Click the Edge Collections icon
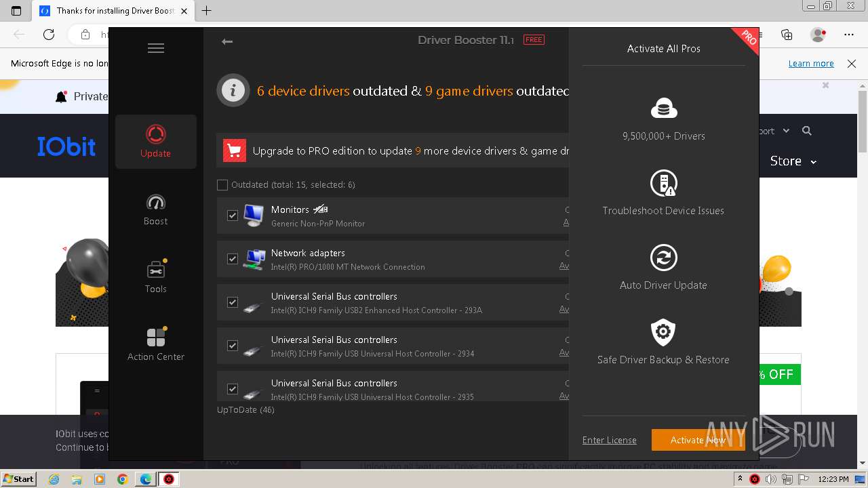 tap(787, 35)
